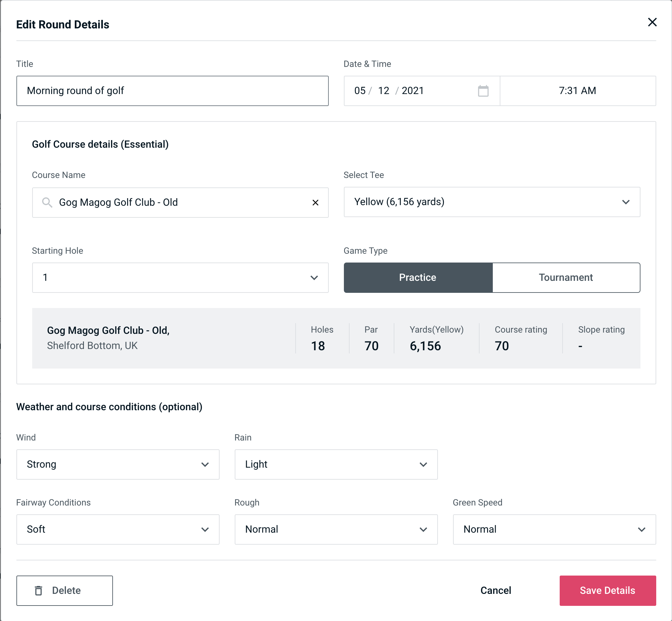Expand the Green Speed dropdown

(x=554, y=529)
